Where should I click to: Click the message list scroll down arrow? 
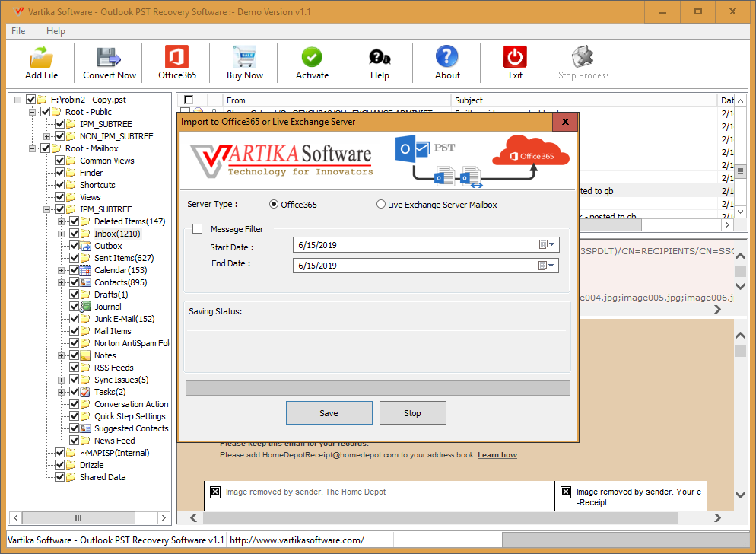coord(740,212)
